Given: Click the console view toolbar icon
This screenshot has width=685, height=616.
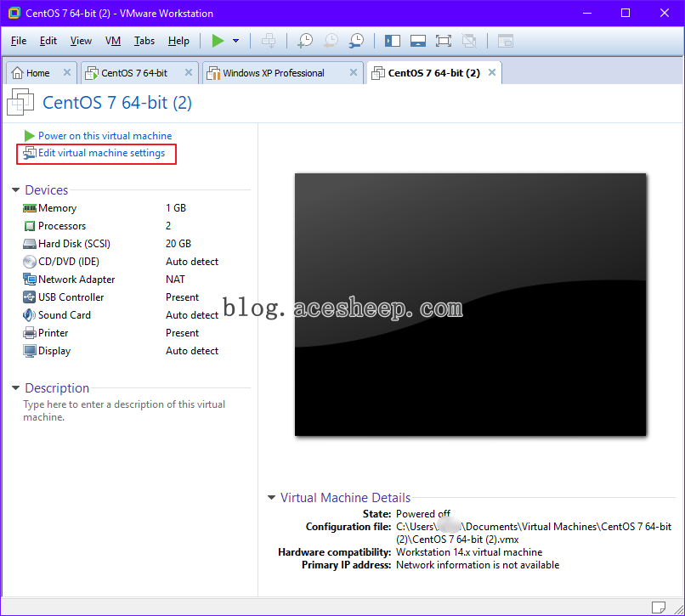Looking at the screenshot, I should 506,41.
